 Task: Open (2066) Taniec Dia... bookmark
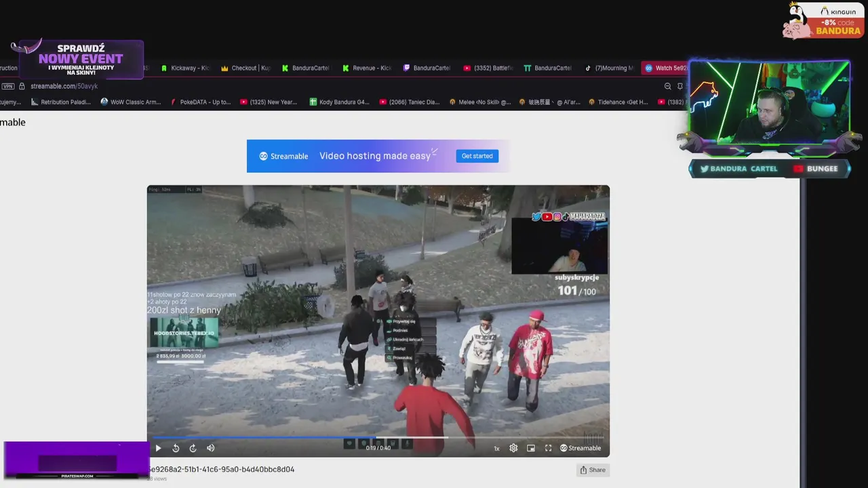410,102
